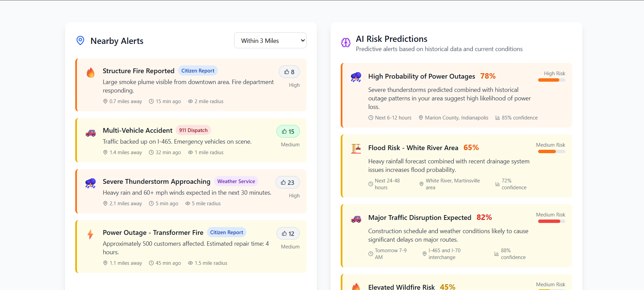
Task: Click the Nearby Alerts heading
Action: tap(117, 41)
